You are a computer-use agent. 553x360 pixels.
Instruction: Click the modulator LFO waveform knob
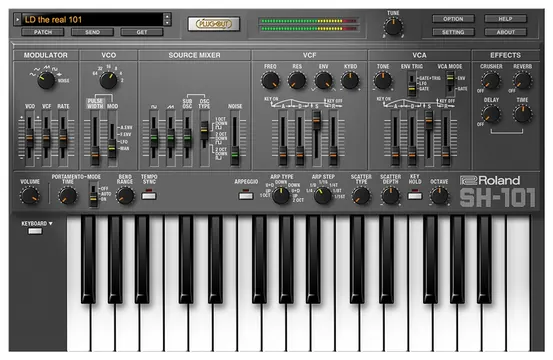(x=46, y=80)
